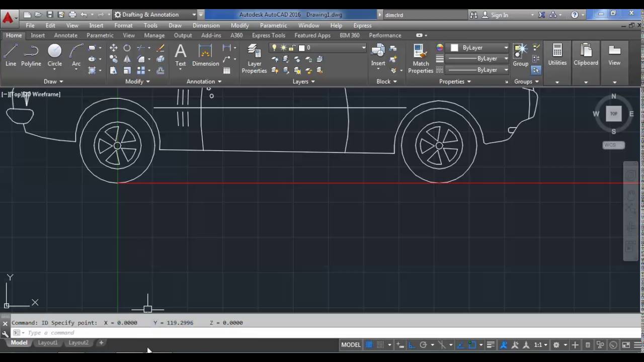Click the TOP face of ViewCube

coord(613,114)
